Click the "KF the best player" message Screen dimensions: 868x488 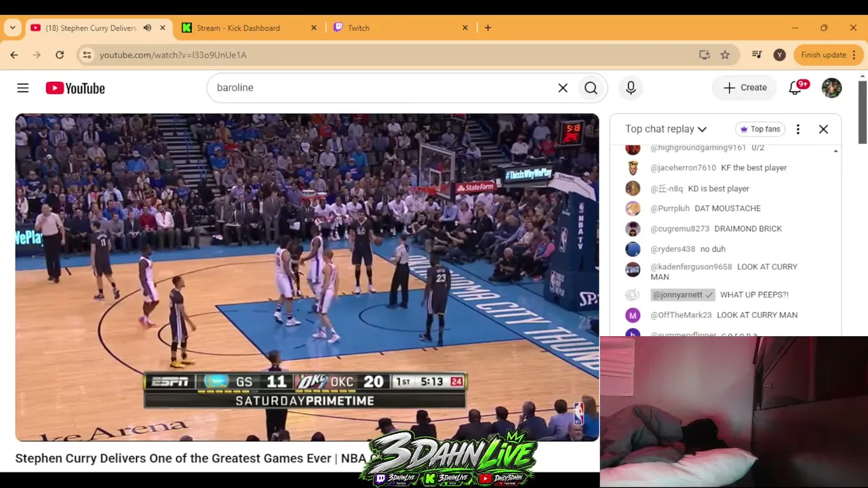click(x=754, y=167)
